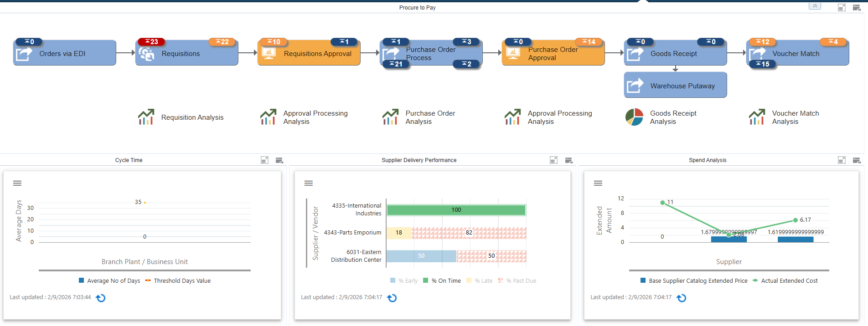Open the Spend Analysis chart hamburger menu

[x=598, y=183]
